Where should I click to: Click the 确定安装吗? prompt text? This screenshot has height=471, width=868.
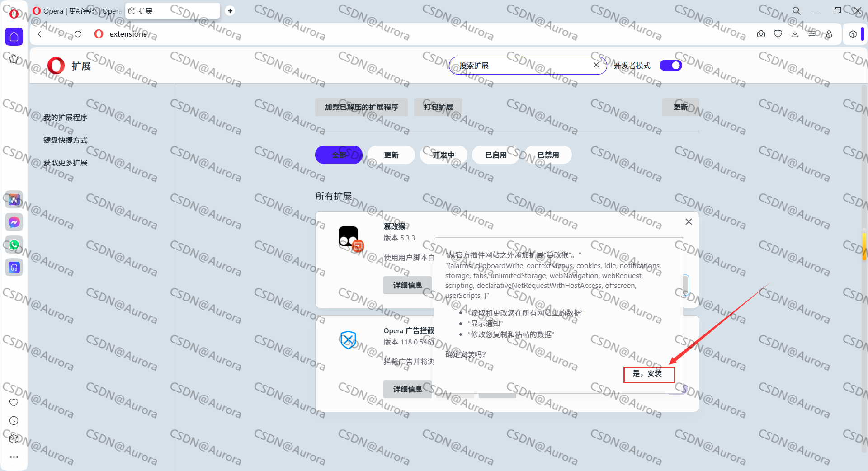click(x=466, y=354)
